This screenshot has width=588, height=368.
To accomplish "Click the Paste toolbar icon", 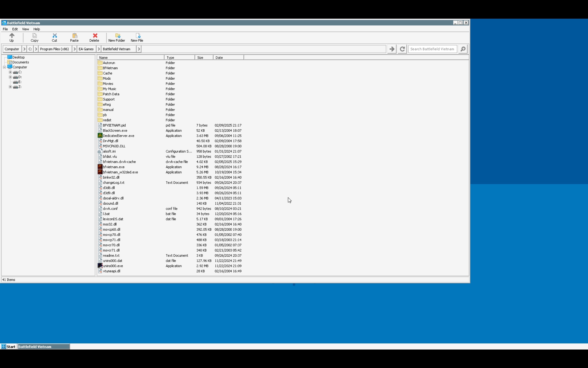I will click(x=74, y=36).
